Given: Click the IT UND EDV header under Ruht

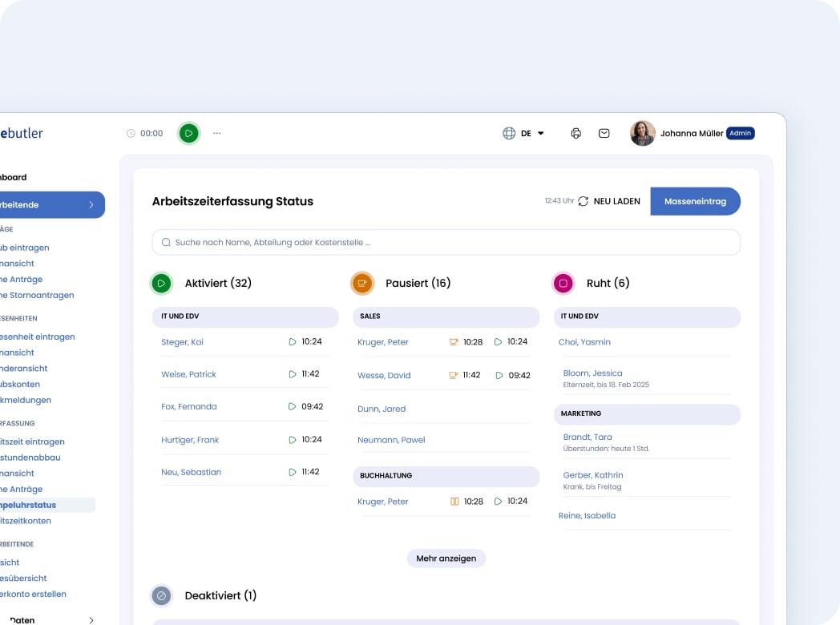Looking at the screenshot, I should (647, 317).
